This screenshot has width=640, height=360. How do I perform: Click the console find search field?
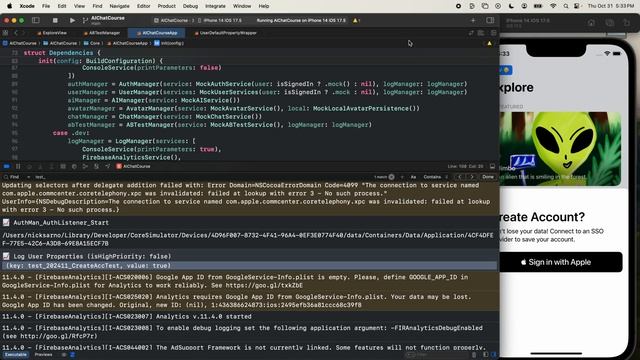click(204, 177)
